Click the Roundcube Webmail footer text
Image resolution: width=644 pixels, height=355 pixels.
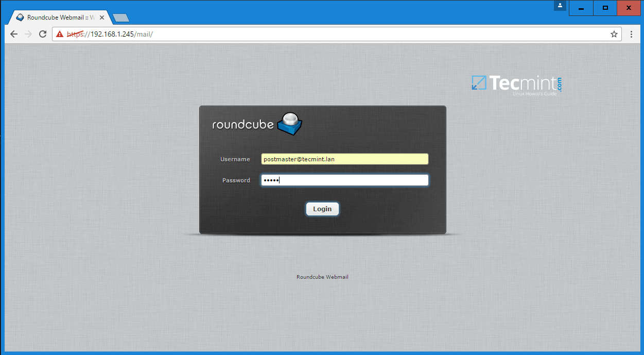(x=322, y=277)
